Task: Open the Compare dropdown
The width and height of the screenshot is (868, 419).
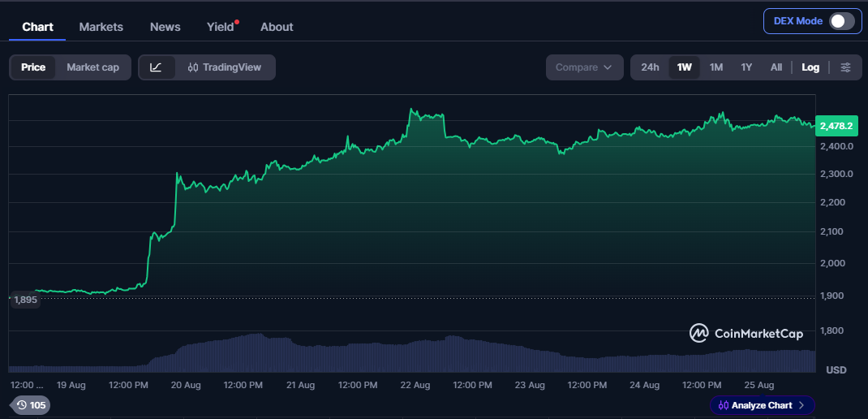Action: tap(584, 67)
